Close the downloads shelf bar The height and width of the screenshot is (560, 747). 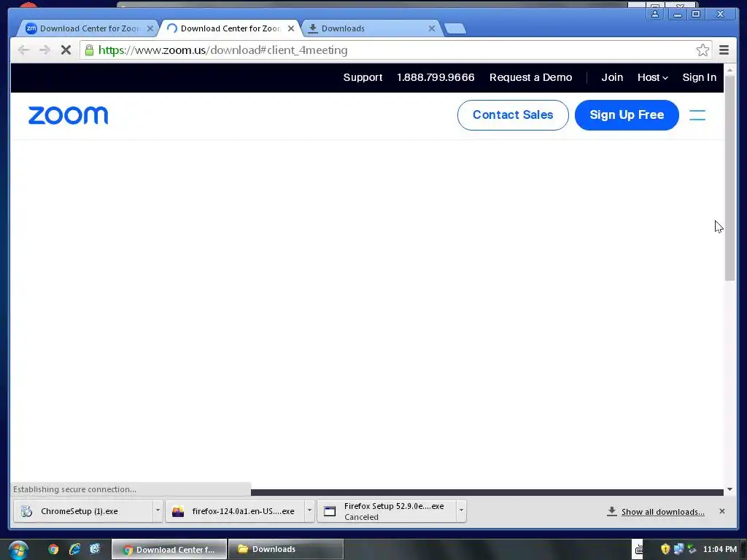pos(721,511)
